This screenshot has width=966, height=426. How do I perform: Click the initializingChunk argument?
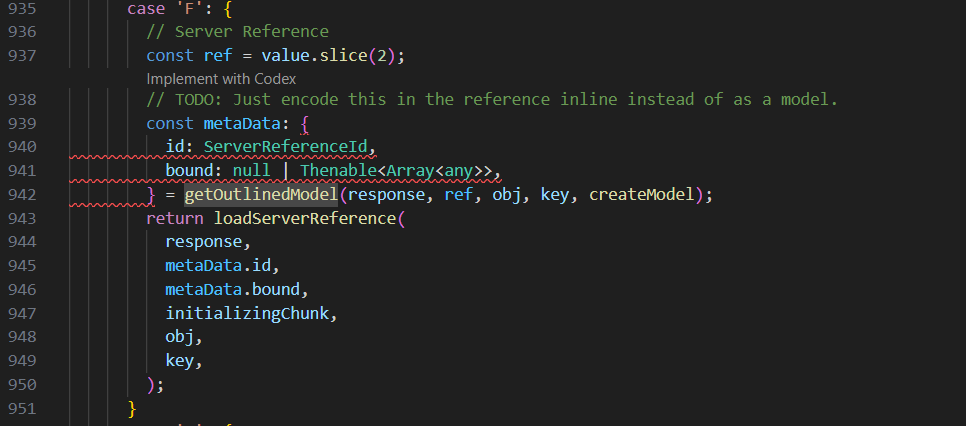[x=246, y=314]
